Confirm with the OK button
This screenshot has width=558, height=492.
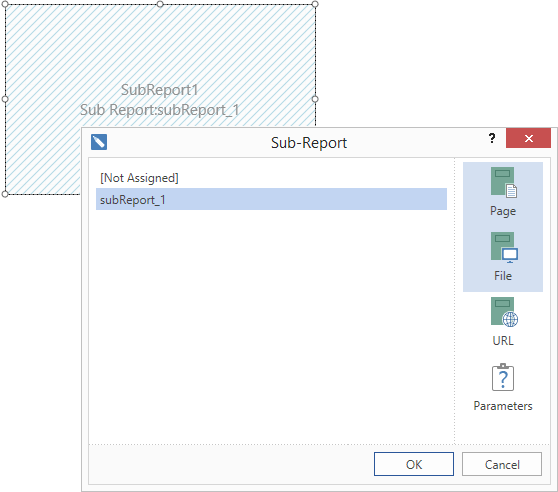pos(414,464)
